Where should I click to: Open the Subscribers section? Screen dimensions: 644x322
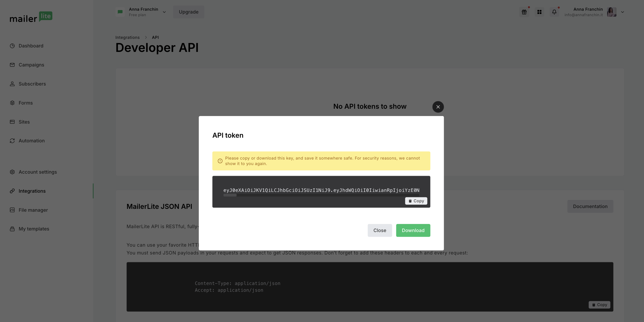click(32, 84)
